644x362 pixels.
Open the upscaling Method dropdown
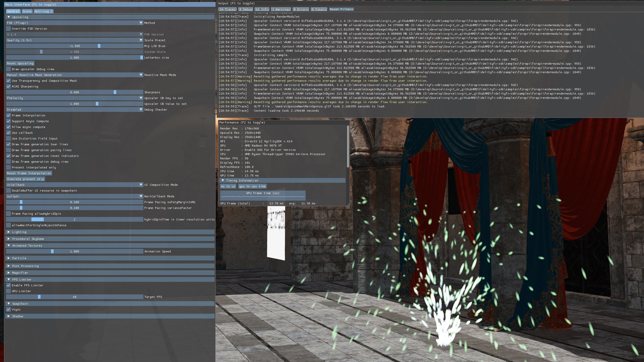pos(74,23)
